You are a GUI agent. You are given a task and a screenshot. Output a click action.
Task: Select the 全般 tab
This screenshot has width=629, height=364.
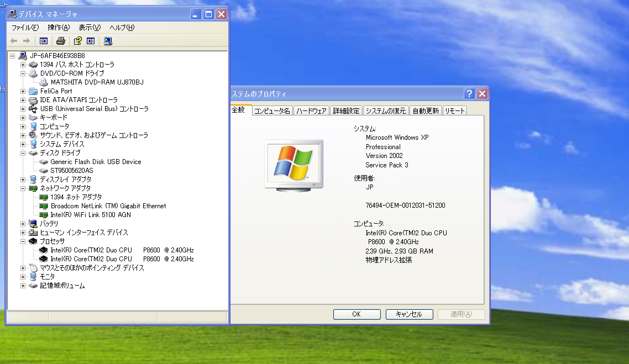[240, 110]
